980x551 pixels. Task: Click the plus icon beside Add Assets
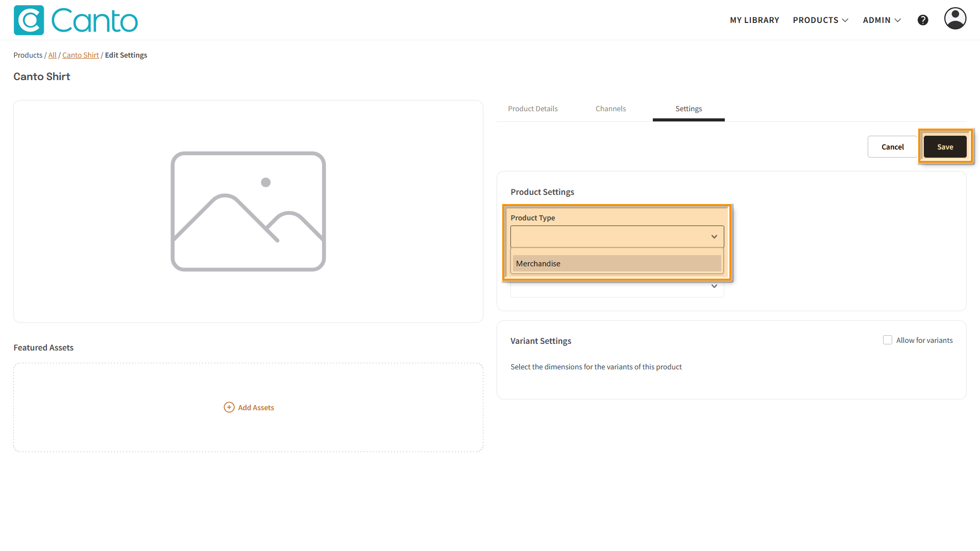(x=229, y=407)
